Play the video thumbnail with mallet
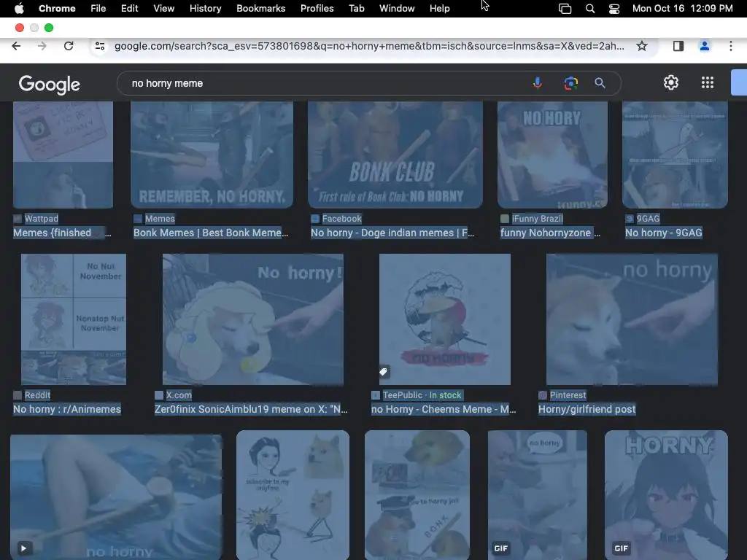This screenshot has height=560, width=747. pyautogui.click(x=116, y=497)
